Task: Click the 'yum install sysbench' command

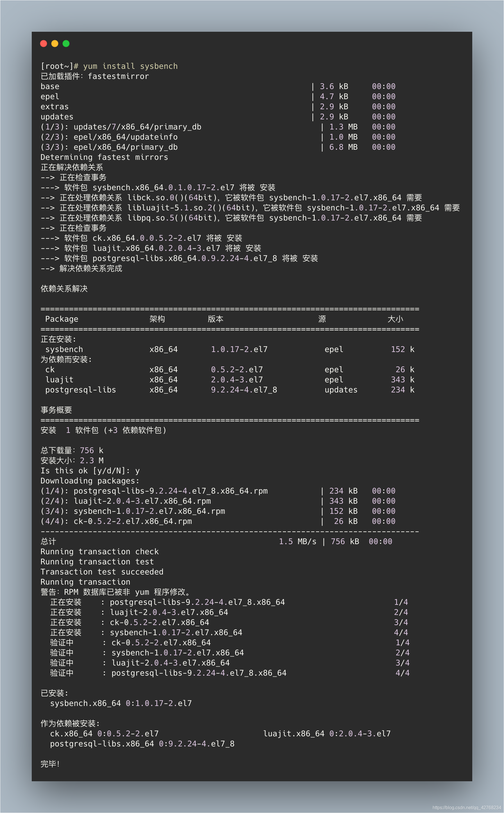Action: [130, 66]
